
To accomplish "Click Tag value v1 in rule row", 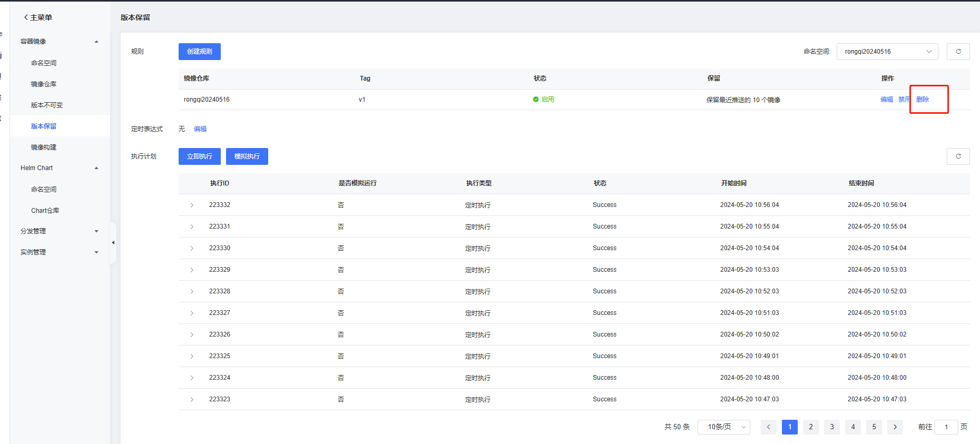I will (x=362, y=100).
